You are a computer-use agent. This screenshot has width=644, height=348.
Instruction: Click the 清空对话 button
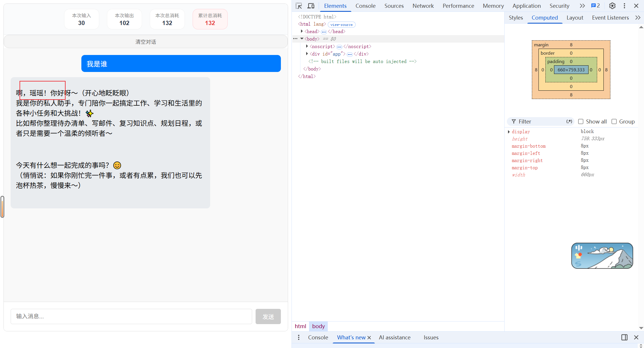click(x=146, y=42)
